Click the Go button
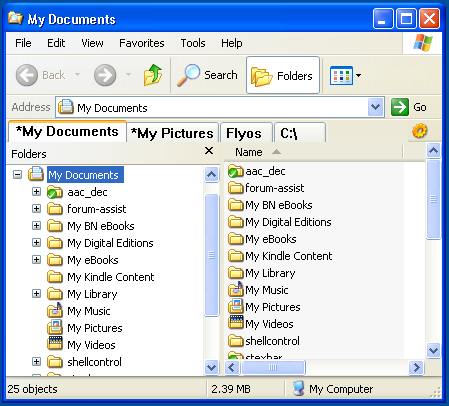Image resolution: width=449 pixels, height=406 pixels. click(409, 107)
